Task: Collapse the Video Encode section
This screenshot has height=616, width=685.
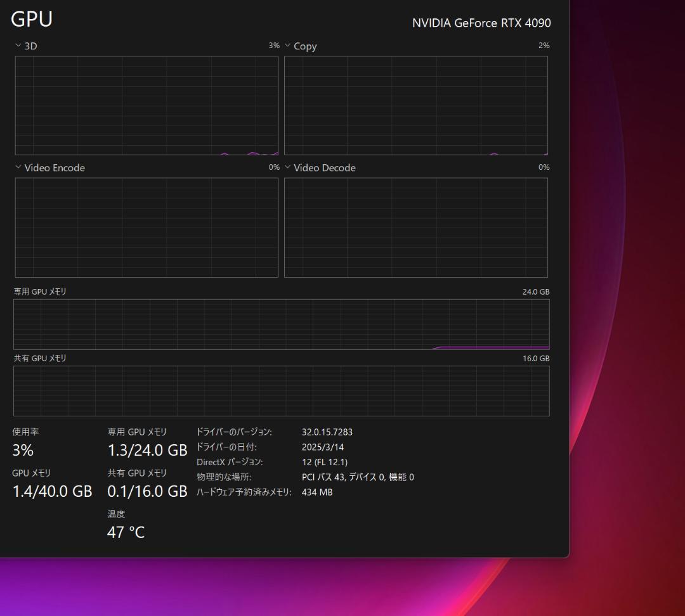Action: (18, 167)
